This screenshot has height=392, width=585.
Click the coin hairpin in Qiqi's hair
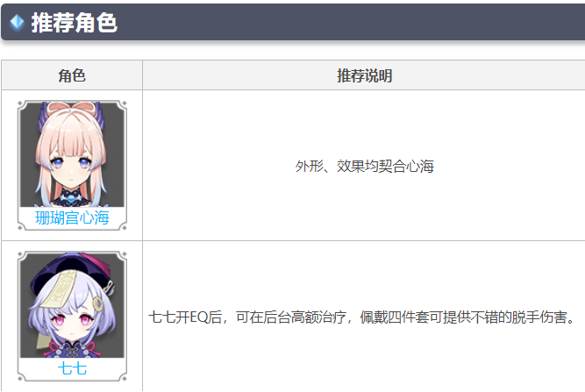pyautogui.click(x=97, y=303)
